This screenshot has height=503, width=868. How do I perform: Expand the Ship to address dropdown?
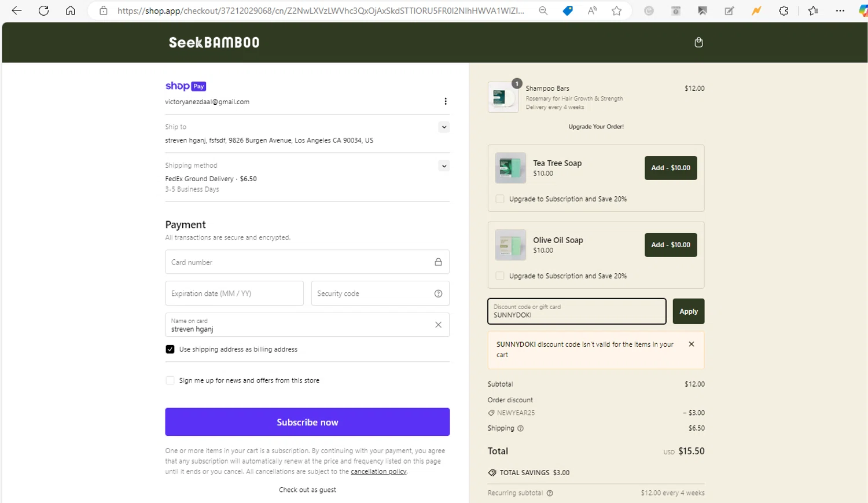pyautogui.click(x=444, y=127)
